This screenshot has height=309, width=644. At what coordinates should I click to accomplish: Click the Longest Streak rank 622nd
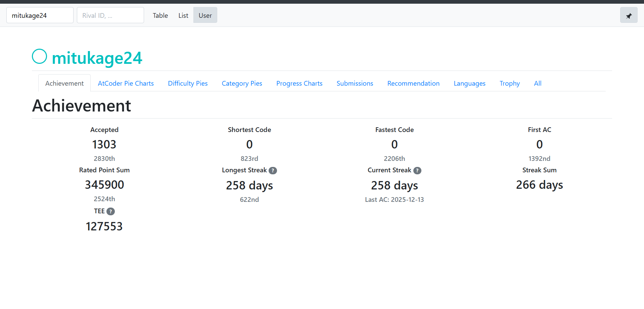249,200
